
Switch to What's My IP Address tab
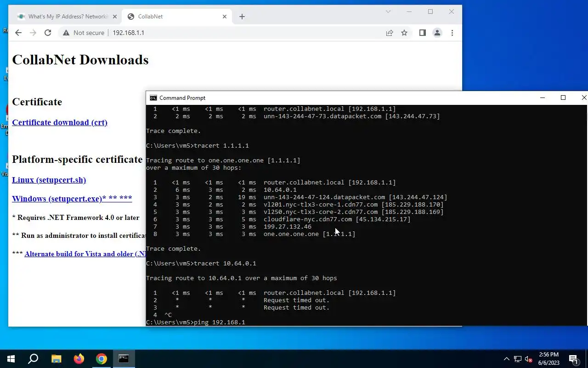(67, 17)
